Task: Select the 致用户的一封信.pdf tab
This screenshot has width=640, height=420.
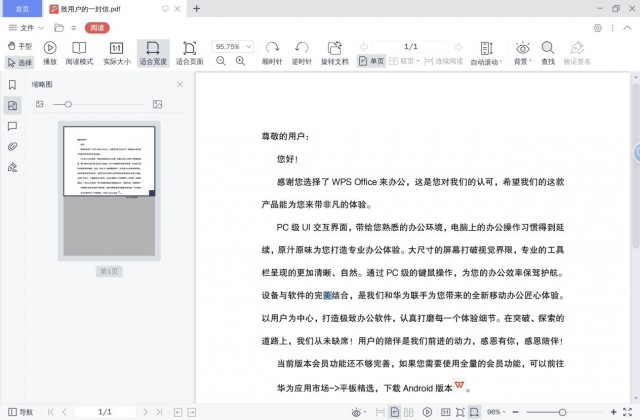Action: pos(91,9)
